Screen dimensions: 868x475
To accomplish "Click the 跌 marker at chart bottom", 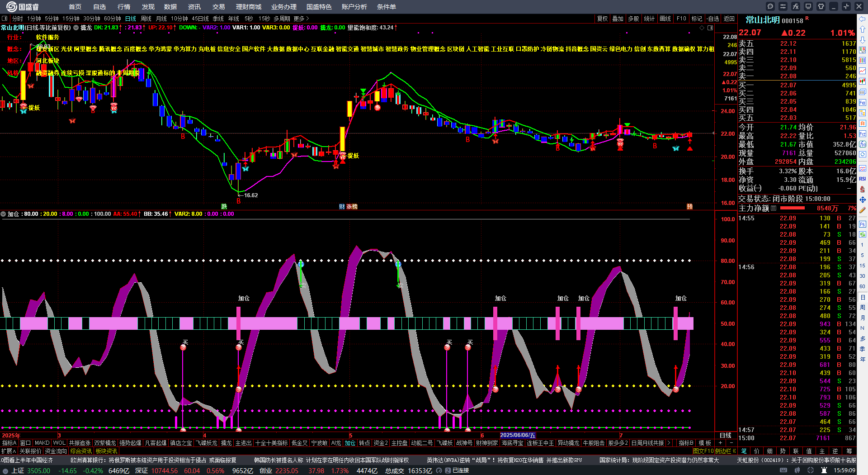I will [224, 206].
